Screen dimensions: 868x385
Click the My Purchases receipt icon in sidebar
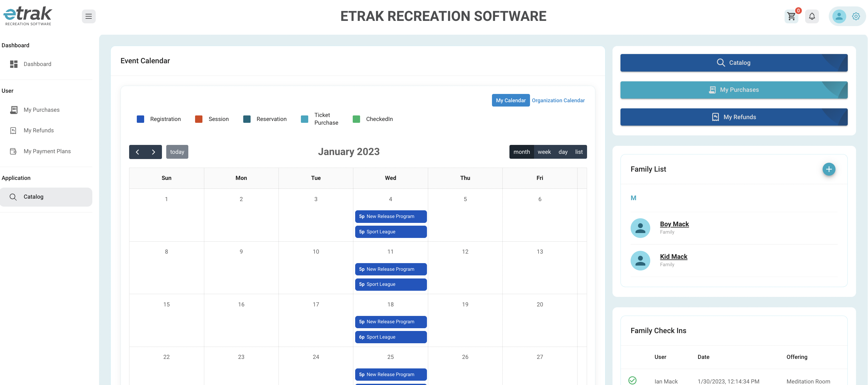point(13,110)
